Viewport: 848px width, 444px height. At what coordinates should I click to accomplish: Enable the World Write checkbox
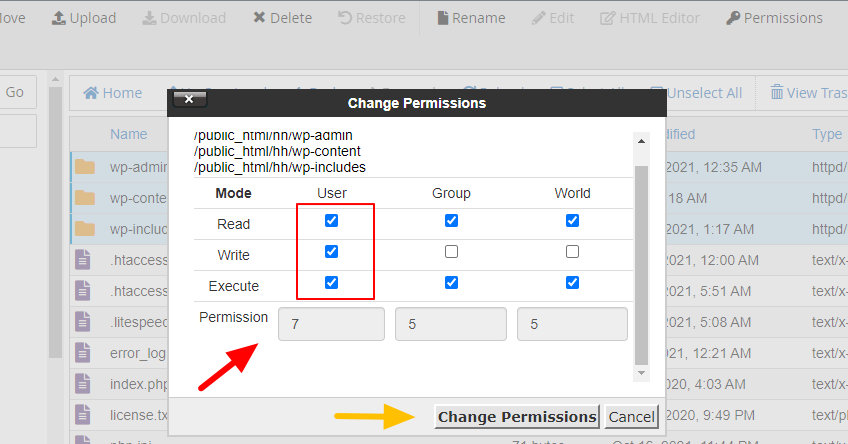(x=572, y=252)
